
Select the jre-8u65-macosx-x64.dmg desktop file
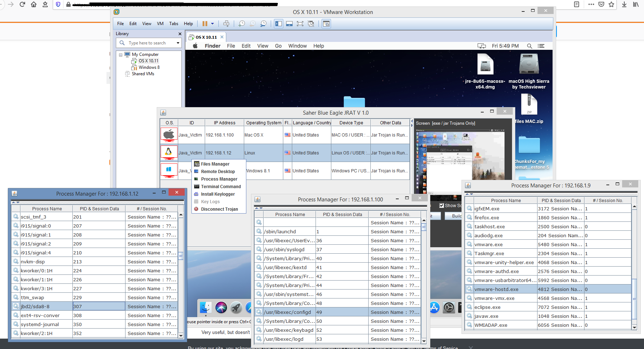point(485,71)
